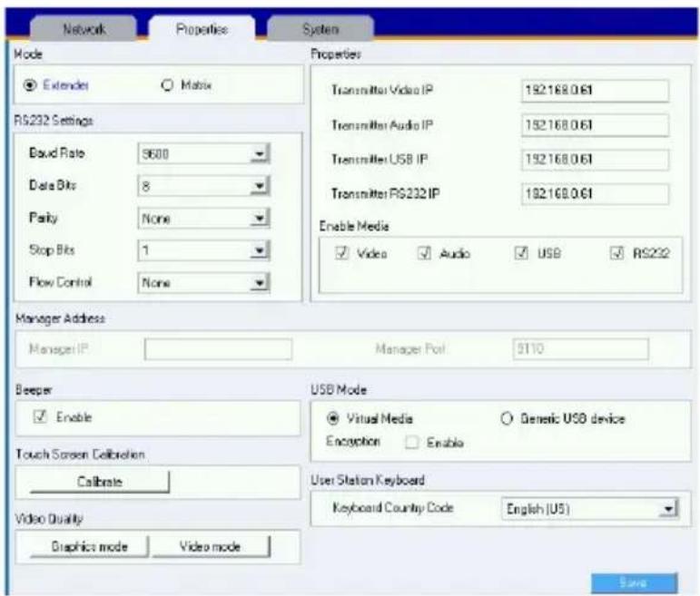Toggle the RS232 media checkbox
This screenshot has width=700, height=596.
(617, 253)
